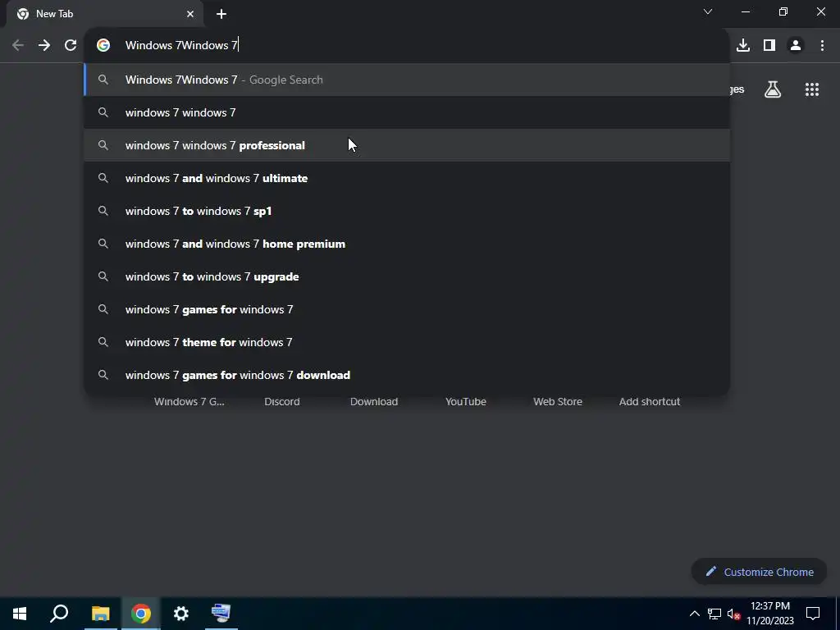Open the Search Labs flask icon
Image resolution: width=840 pixels, height=630 pixels.
[x=773, y=89]
